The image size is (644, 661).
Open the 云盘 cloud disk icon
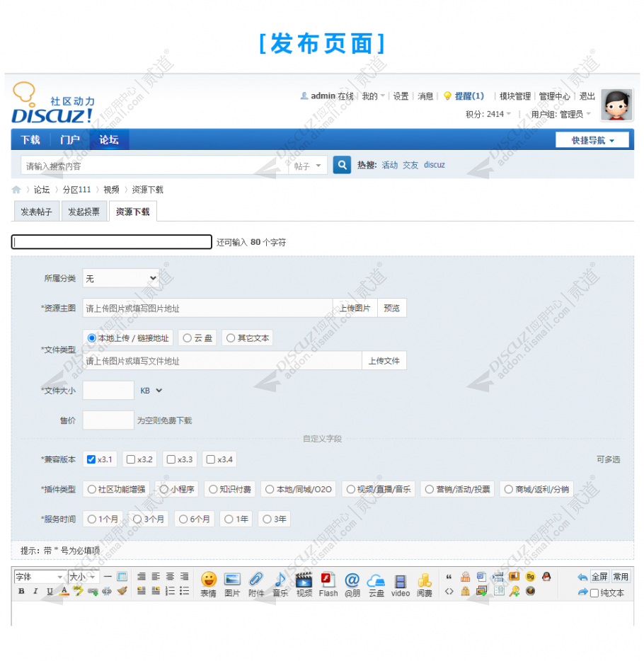click(376, 585)
